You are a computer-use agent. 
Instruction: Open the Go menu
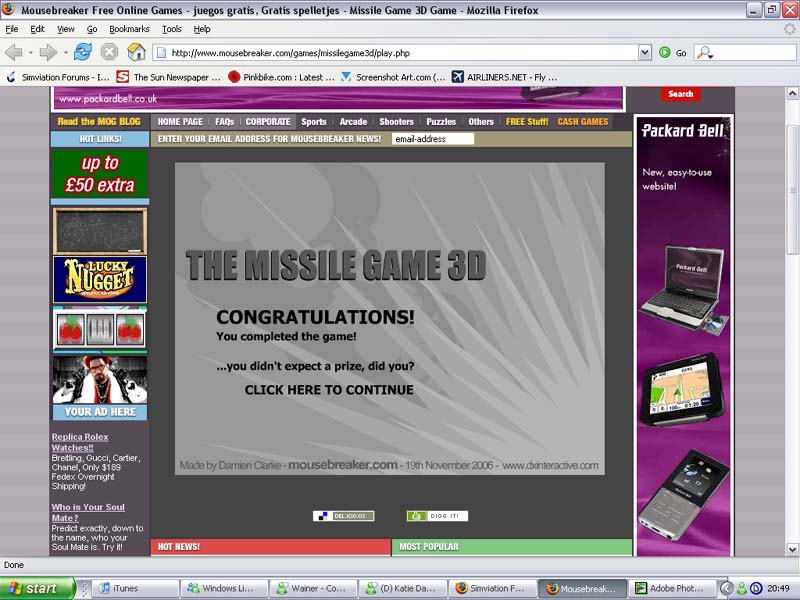[92, 29]
